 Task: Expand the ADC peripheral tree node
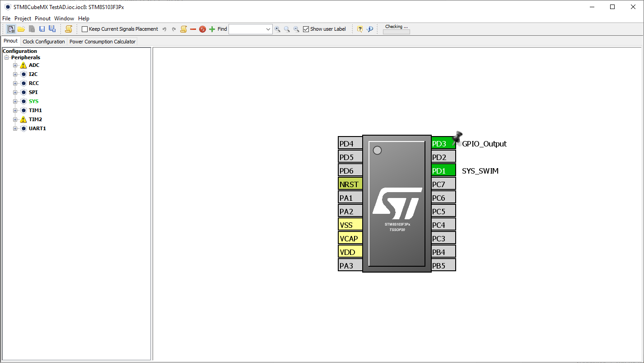tap(15, 65)
